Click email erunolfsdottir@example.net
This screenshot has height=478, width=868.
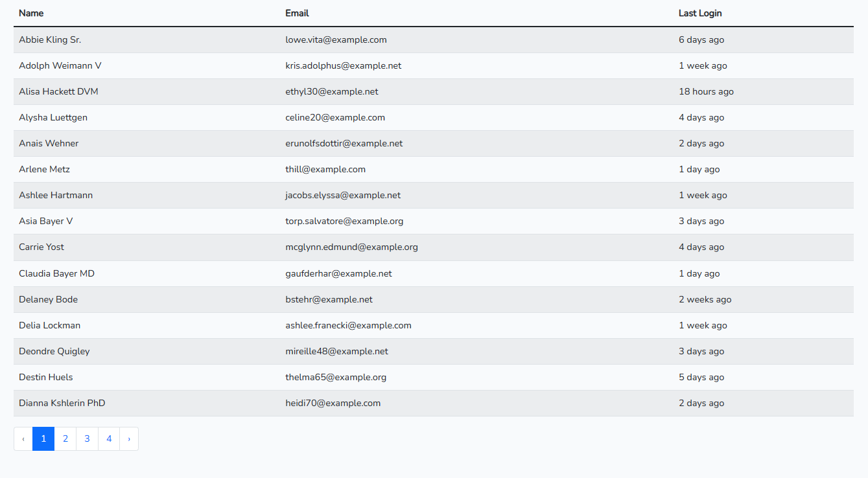(x=344, y=143)
